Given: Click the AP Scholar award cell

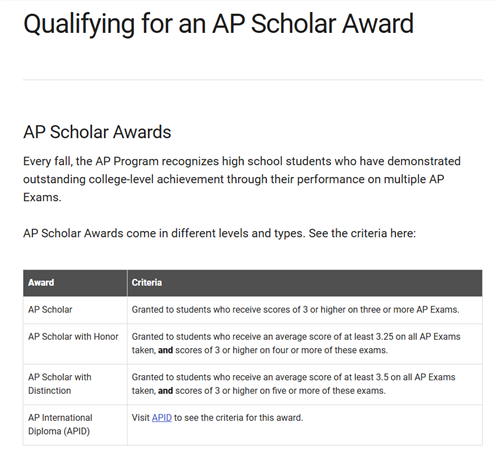Looking at the screenshot, I should (75, 310).
